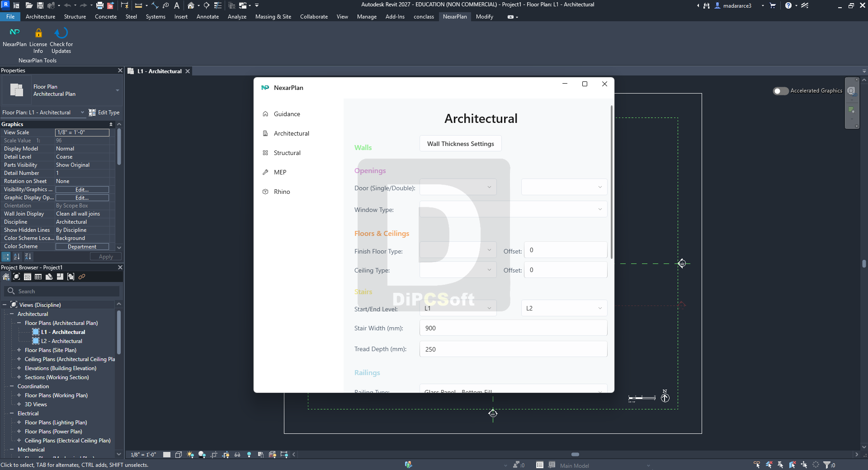Toggle Select Elements by Face in status bar

coord(792,465)
